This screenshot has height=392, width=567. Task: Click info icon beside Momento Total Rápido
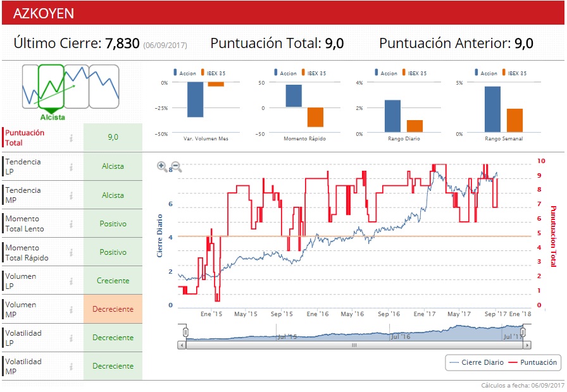click(x=72, y=252)
